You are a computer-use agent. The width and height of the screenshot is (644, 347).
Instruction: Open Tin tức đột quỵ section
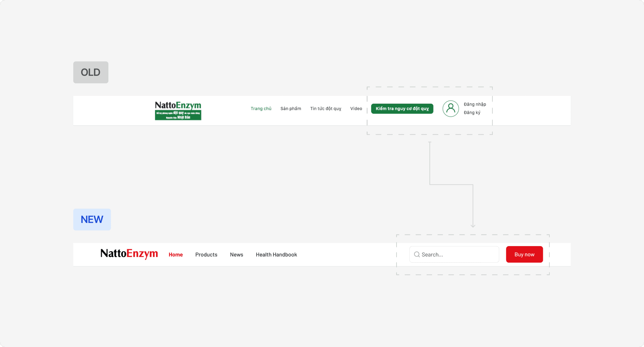click(x=325, y=109)
